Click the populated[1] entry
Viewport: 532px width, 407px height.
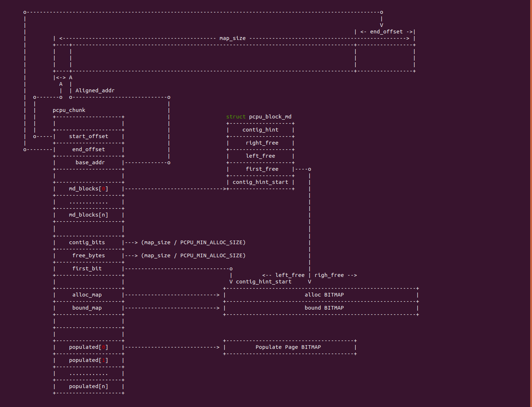point(88,360)
